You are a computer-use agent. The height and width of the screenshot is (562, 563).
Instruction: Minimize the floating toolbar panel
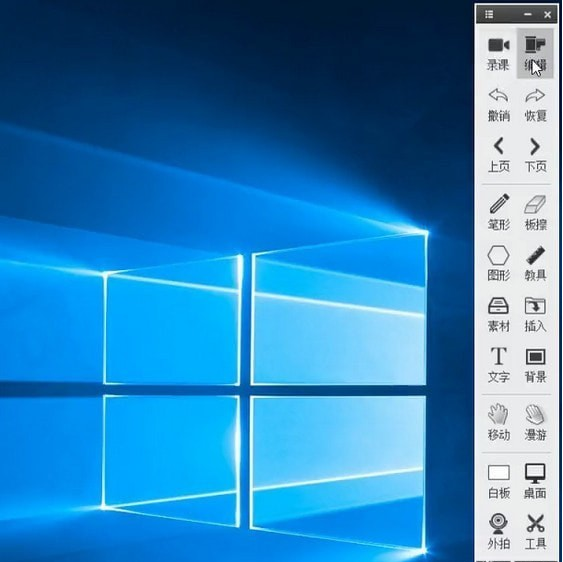pyautogui.click(x=527, y=14)
